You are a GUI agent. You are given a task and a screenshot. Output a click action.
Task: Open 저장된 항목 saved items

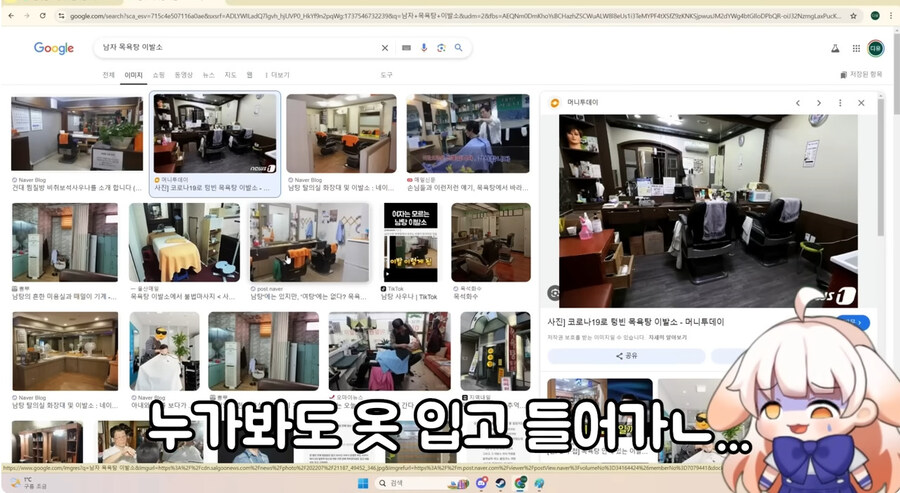point(861,75)
